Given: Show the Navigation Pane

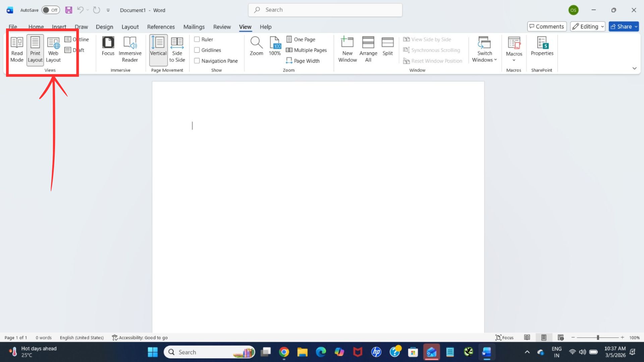Looking at the screenshot, I should [x=197, y=61].
